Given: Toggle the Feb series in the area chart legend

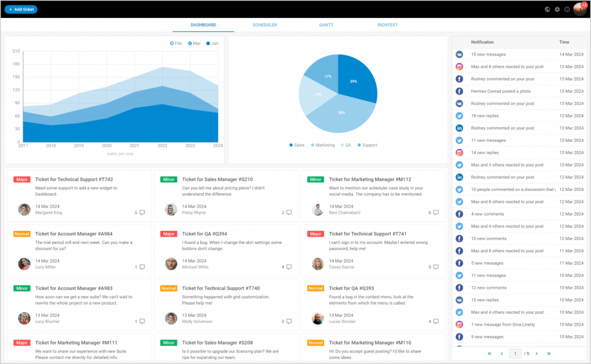Looking at the screenshot, I should (x=175, y=43).
